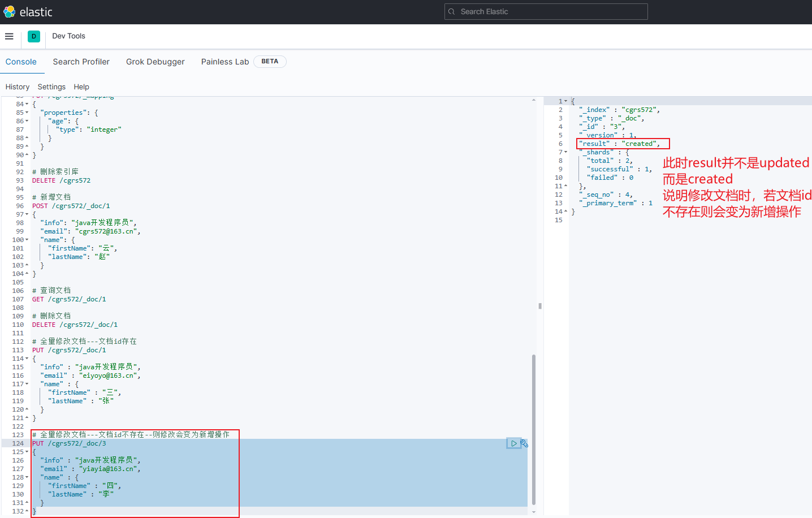
Task: Open the Painless Lab tab
Action: click(225, 62)
